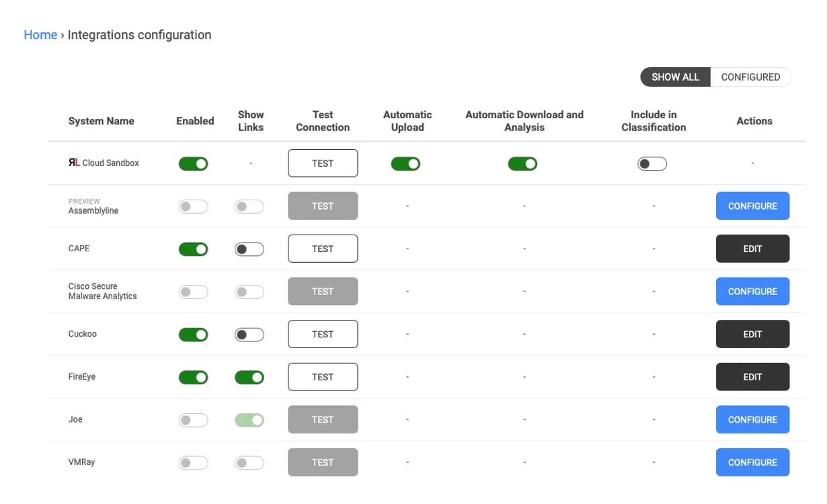Test the Cuckoo connection
This screenshot has height=504, width=827.
(323, 334)
